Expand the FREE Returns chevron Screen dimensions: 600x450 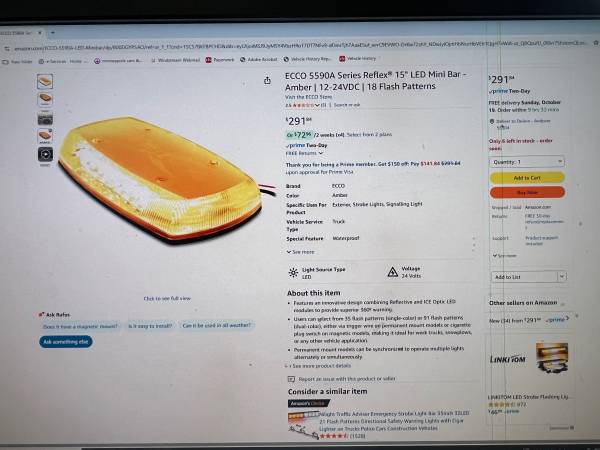321,153
